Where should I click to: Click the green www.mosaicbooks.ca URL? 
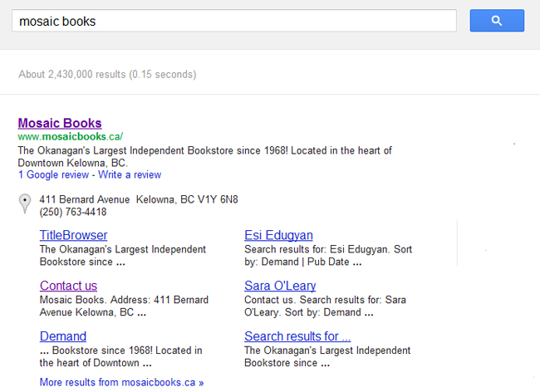pos(71,136)
